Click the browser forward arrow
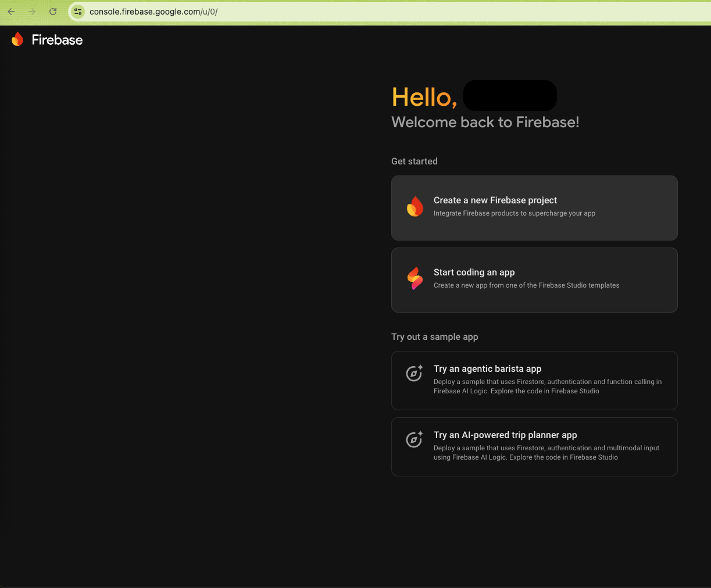Image resolution: width=711 pixels, height=588 pixels. 32,12
